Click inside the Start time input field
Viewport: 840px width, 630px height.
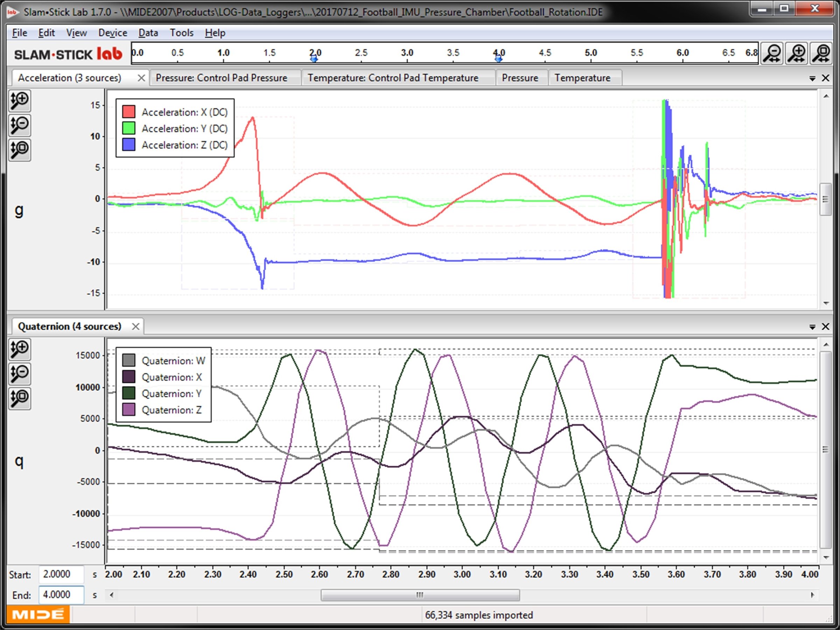61,574
